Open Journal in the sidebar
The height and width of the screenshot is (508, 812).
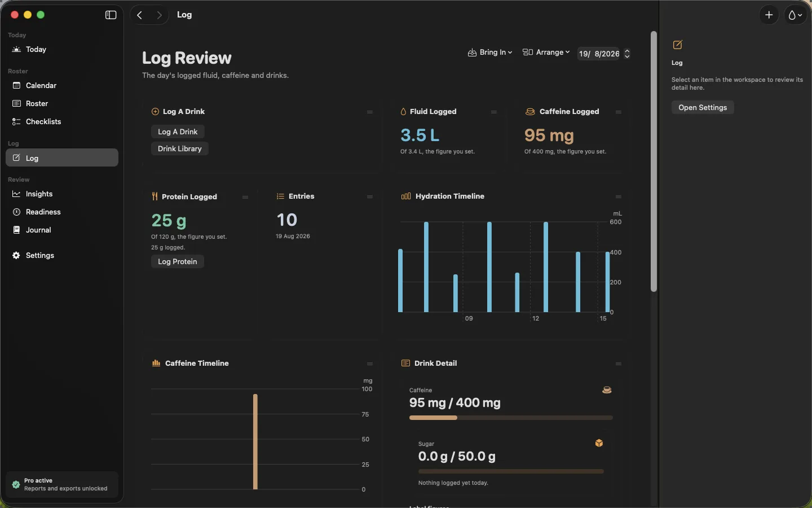coord(62,230)
